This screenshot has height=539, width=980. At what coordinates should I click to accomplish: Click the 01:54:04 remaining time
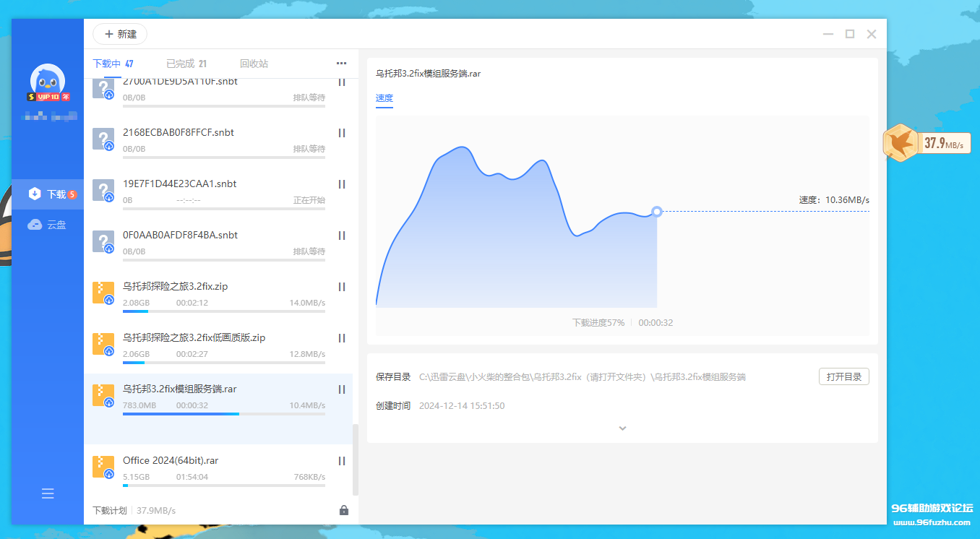192,478
